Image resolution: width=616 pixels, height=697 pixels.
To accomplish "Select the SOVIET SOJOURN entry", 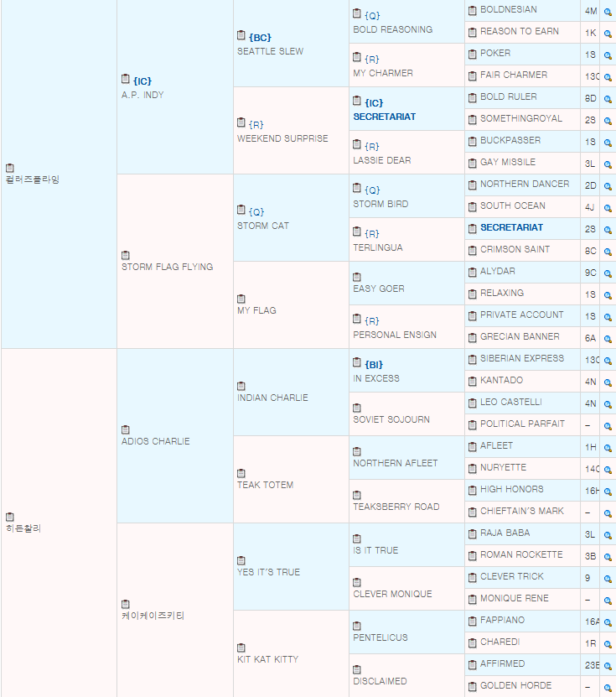I will tap(391, 419).
